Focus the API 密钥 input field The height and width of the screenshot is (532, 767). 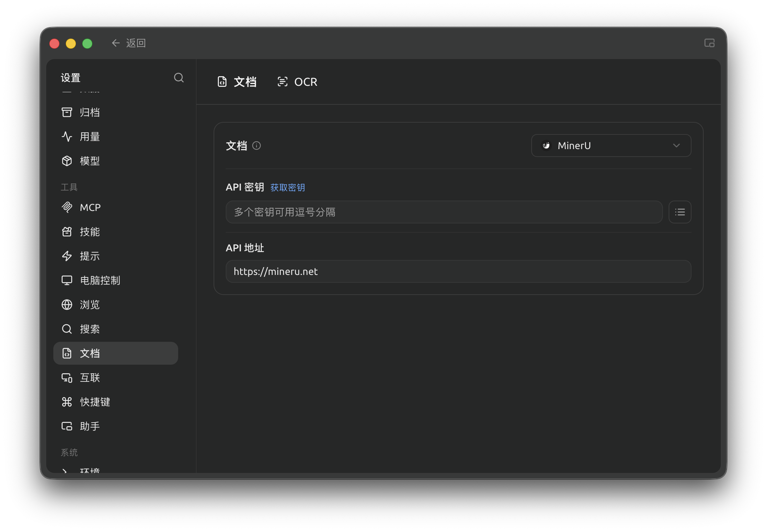pos(444,212)
